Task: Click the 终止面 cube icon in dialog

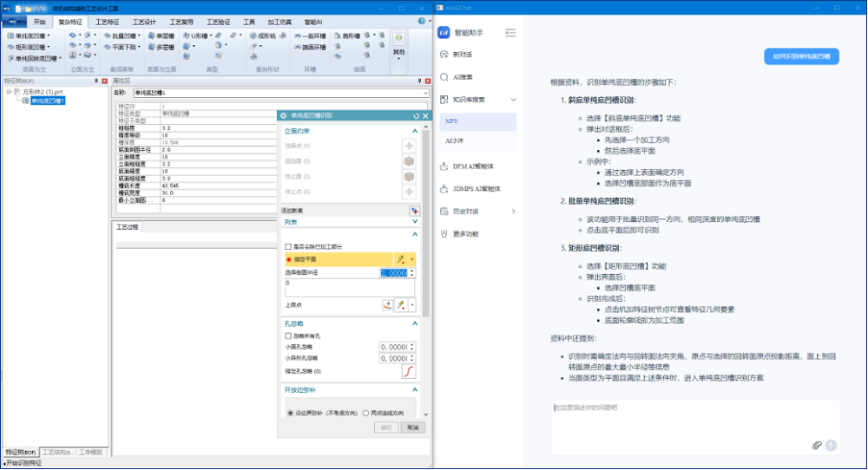Action: [409, 176]
